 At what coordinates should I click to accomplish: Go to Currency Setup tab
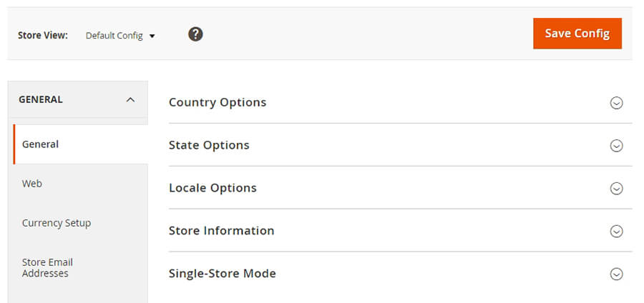(x=57, y=223)
